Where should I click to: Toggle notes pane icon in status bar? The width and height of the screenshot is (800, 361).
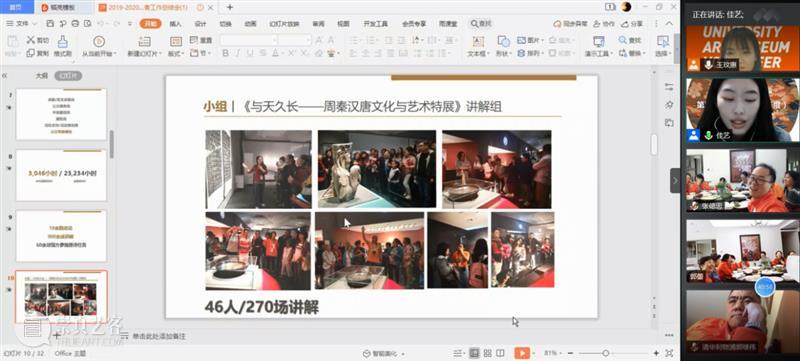tap(458, 353)
